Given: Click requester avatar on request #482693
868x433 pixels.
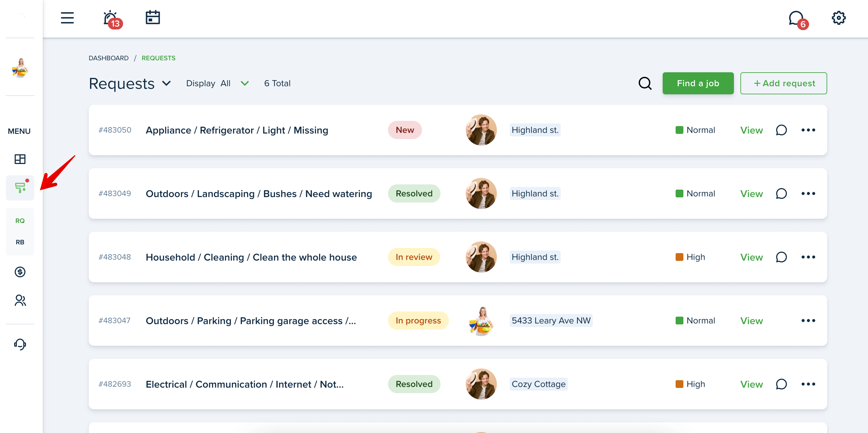Looking at the screenshot, I should click(481, 384).
